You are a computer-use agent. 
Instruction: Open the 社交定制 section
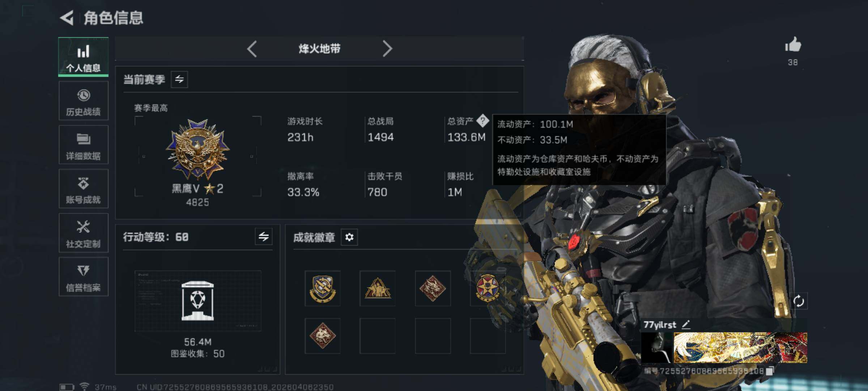click(84, 233)
